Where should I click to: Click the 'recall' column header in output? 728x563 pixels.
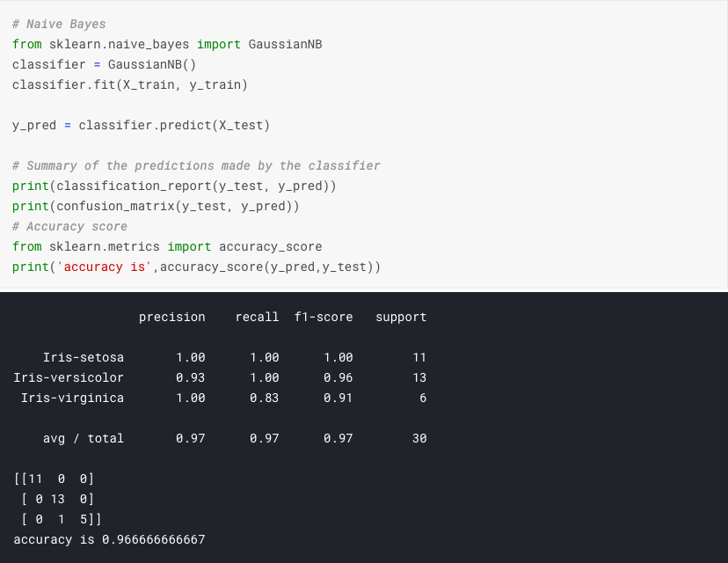pos(257,317)
